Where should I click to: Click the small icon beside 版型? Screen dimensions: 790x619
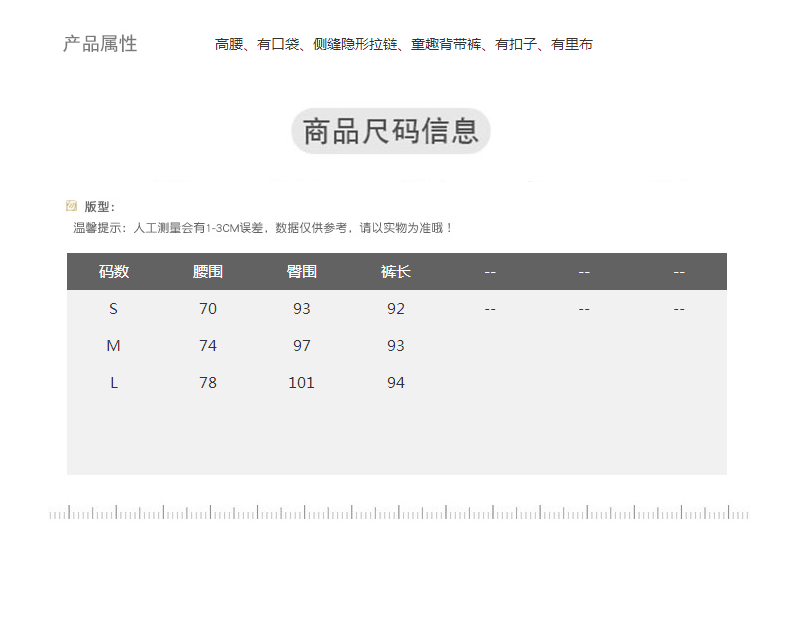click(72, 205)
